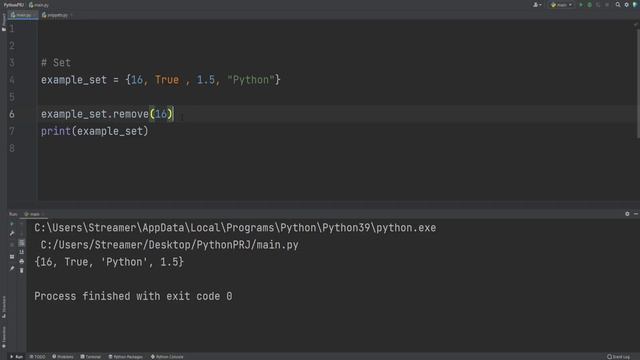The width and height of the screenshot is (640, 360).
Task: Click the {16, True, 'Python', 1.5} output line
Action: tap(109, 262)
